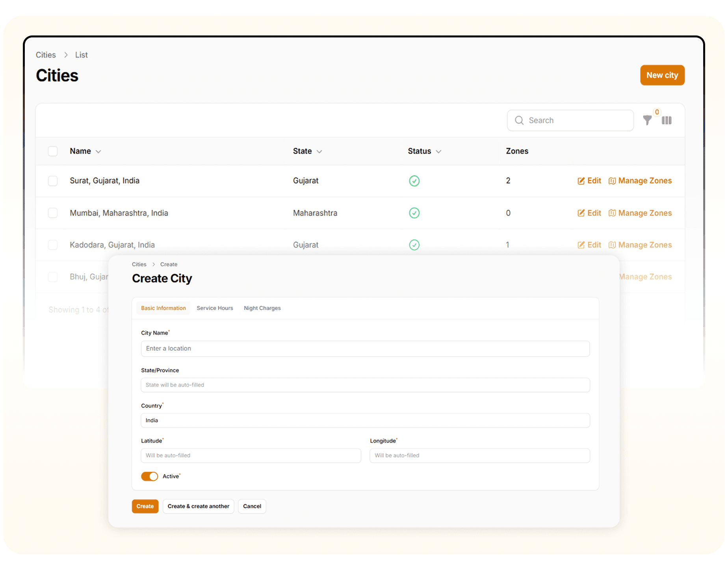The height and width of the screenshot is (570, 728).
Task: Click zones count 0 for Mumbai
Action: (508, 213)
